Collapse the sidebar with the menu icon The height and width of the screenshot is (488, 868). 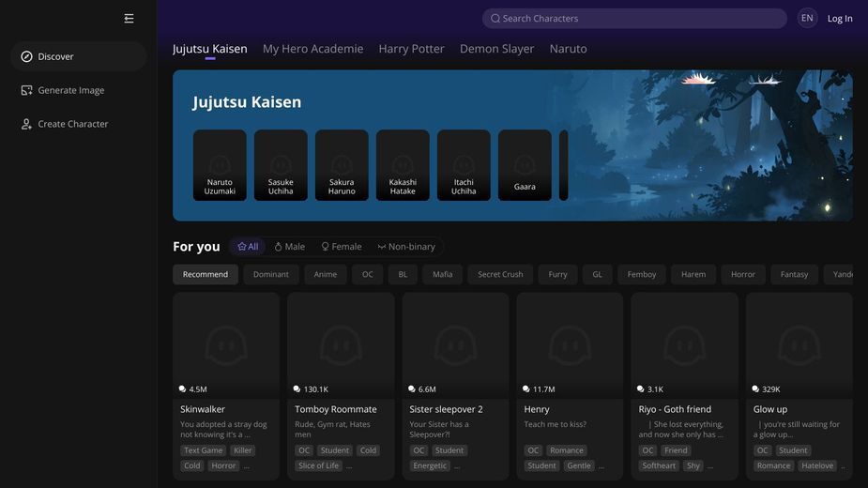pos(129,19)
